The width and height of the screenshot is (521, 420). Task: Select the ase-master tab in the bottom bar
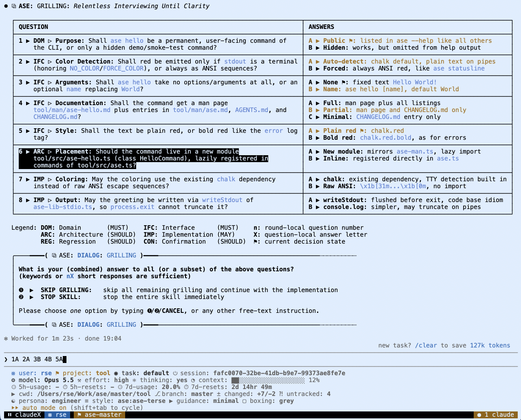(99, 415)
